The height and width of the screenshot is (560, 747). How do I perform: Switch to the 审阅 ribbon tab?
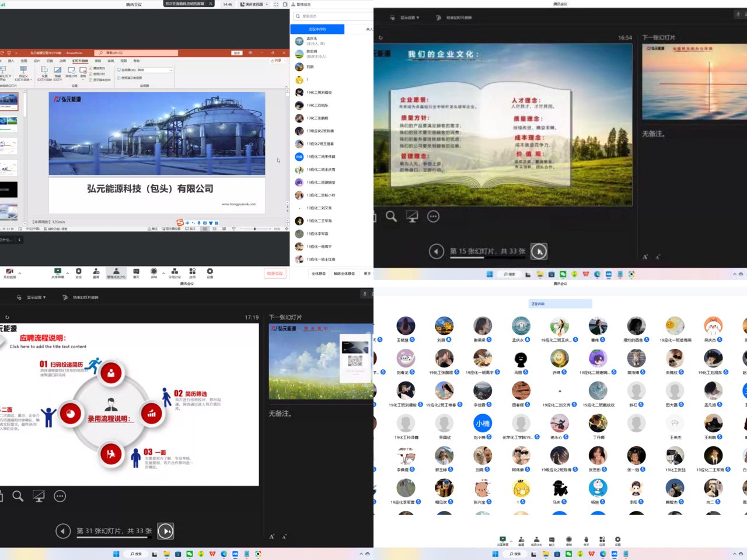pos(110,61)
